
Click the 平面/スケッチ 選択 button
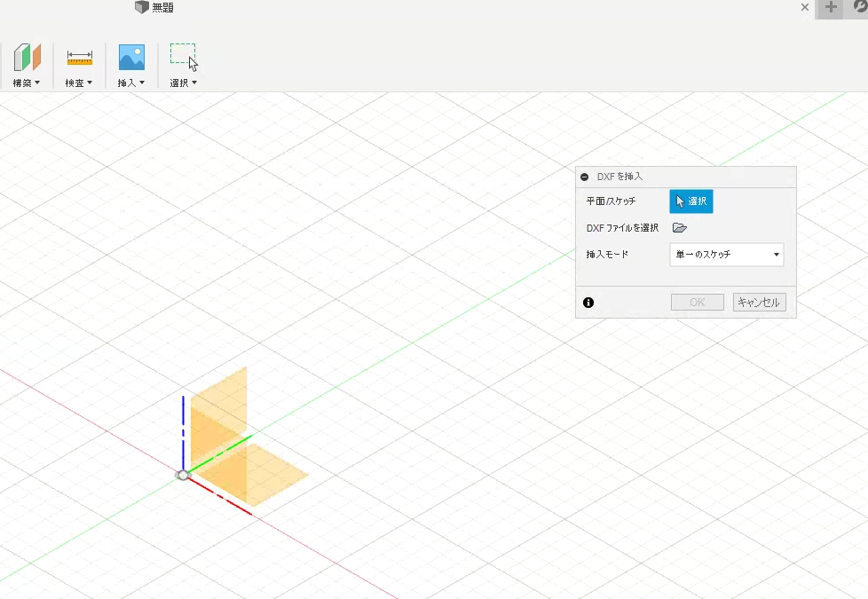(691, 201)
